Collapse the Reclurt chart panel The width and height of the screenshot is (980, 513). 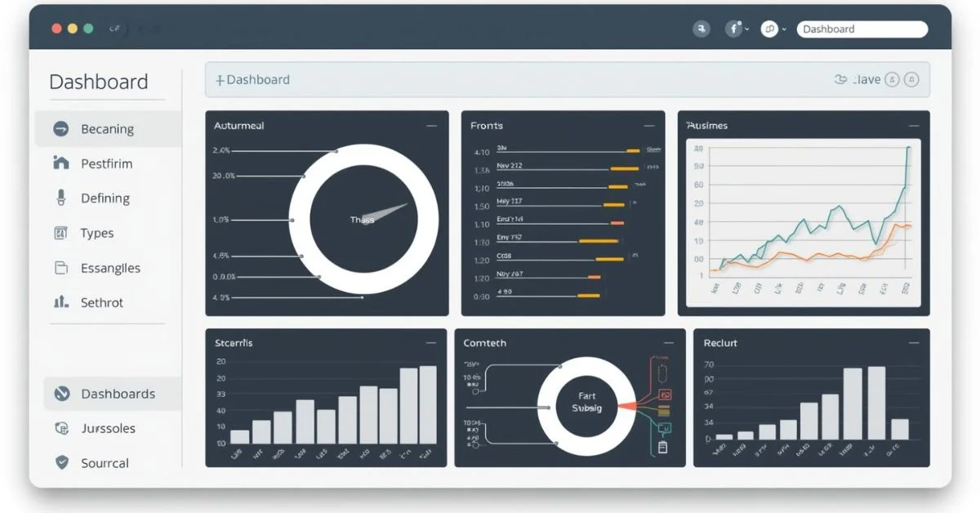coord(912,342)
